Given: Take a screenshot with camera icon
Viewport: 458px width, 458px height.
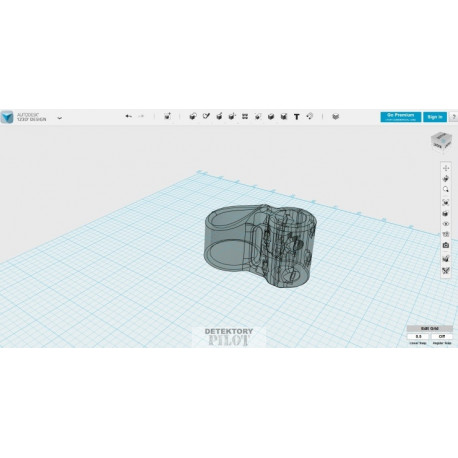Looking at the screenshot, I should tap(446, 245).
